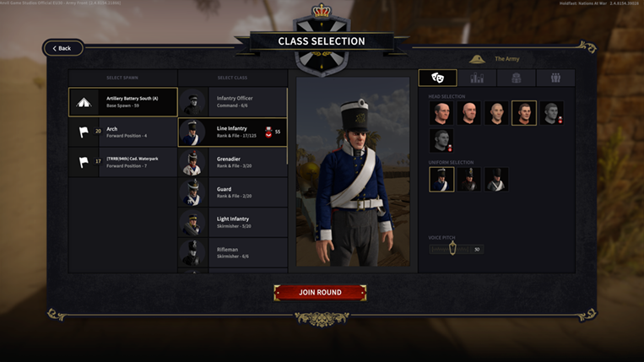This screenshot has height=362, width=644.
Task: Pick the Rifleman class
Action: coord(233,253)
